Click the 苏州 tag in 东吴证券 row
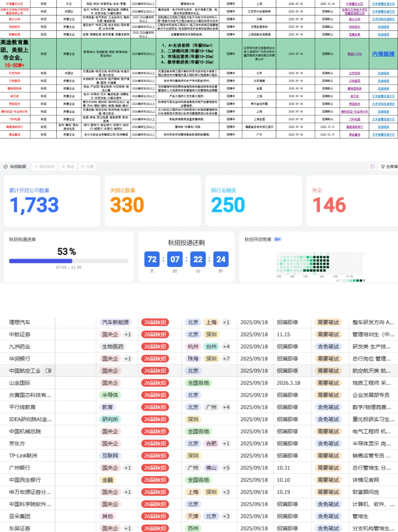This screenshot has width=398, height=532. tap(193, 528)
